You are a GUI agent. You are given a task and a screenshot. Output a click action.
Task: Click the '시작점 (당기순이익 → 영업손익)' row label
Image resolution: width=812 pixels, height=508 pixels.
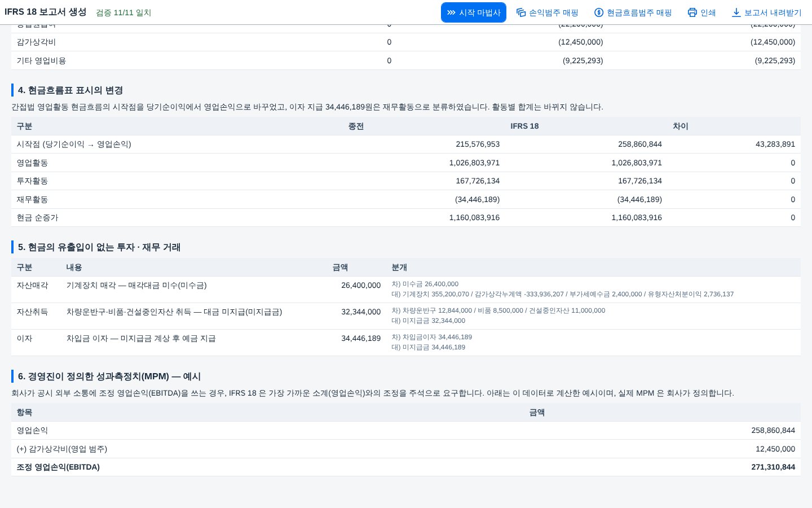(74, 144)
